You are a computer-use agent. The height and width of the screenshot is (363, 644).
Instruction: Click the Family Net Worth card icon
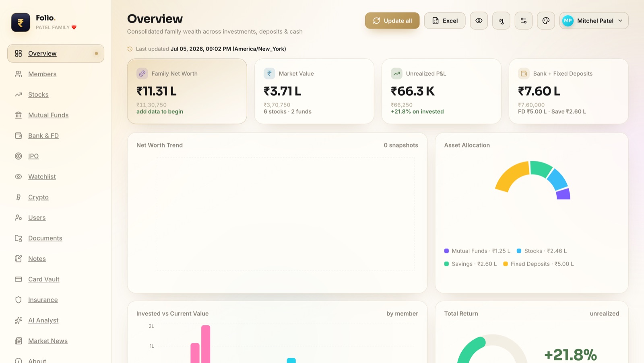tap(142, 74)
